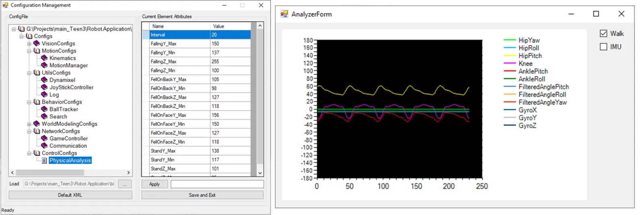Click the Name column header
Image resolution: width=644 pixels, height=215 pixels.
180,26
